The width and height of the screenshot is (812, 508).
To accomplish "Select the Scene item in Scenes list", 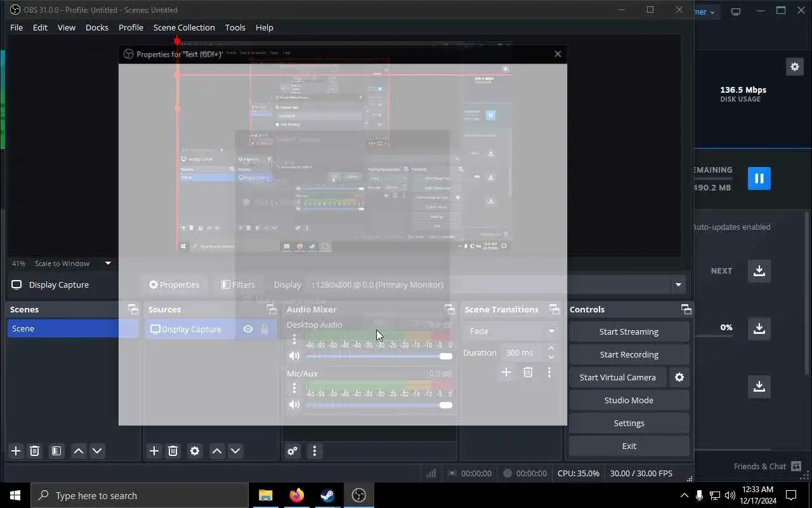I will pos(73,328).
